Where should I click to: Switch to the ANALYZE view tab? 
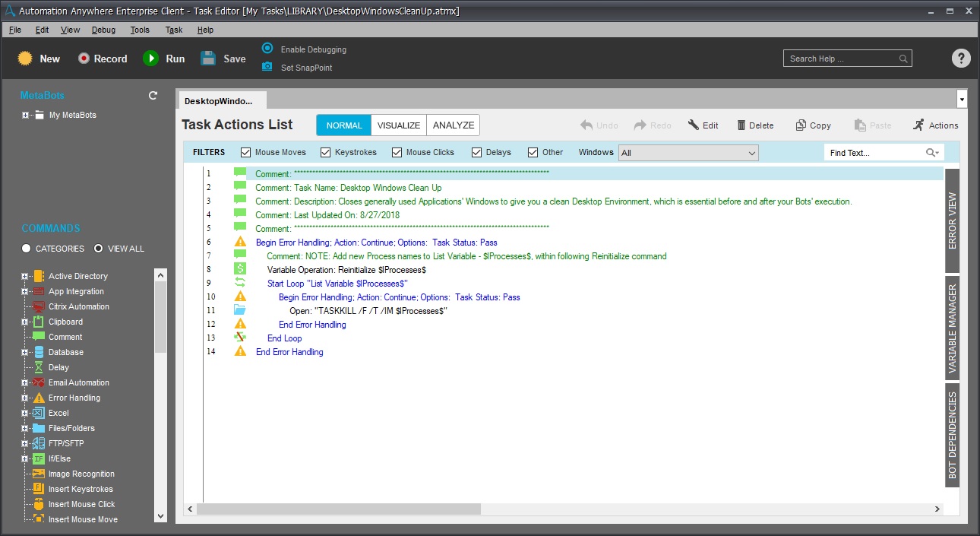point(454,125)
